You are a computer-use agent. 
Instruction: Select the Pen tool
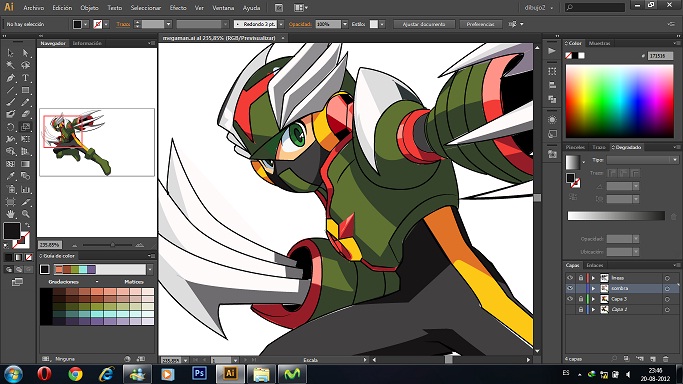10,78
